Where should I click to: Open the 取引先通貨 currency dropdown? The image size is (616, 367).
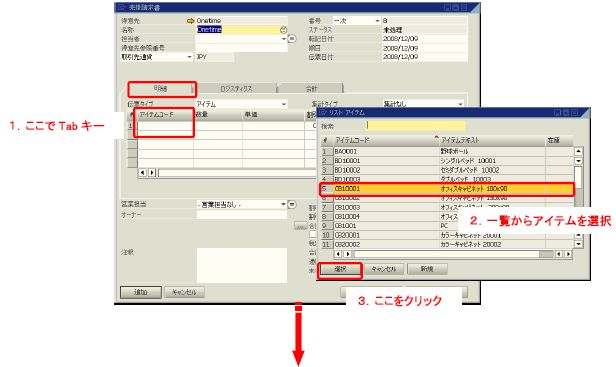click(x=156, y=57)
